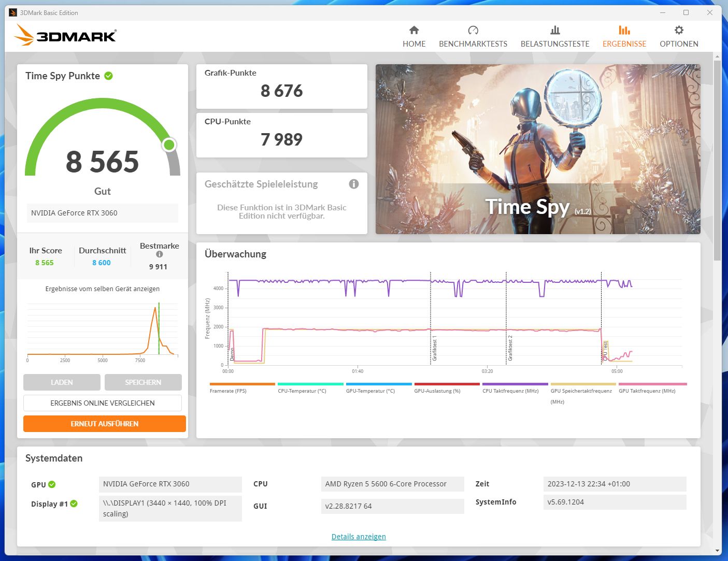Toggle GPU-Auslastung red legend bar
This screenshot has width=728, height=561.
[x=447, y=384]
